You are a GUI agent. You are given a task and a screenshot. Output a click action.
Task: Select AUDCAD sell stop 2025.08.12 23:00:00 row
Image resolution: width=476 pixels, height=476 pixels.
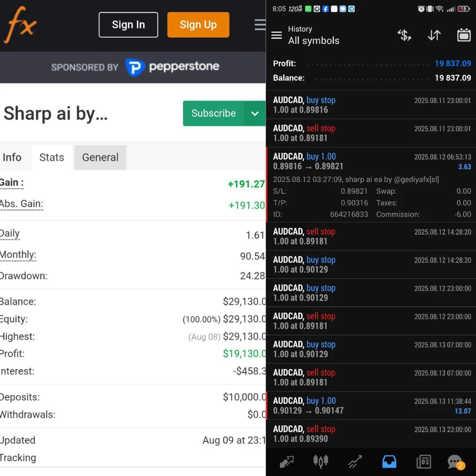click(372, 321)
